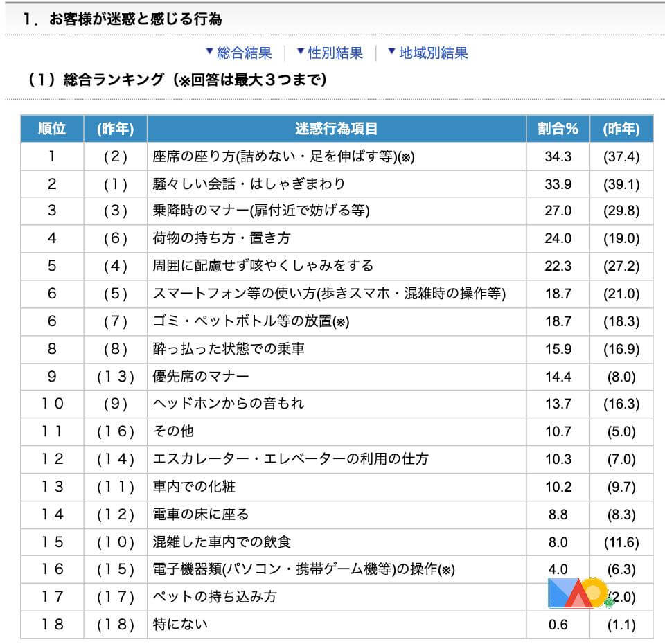Select the 順位 column header
This screenshot has width=665, height=644.
52,129
